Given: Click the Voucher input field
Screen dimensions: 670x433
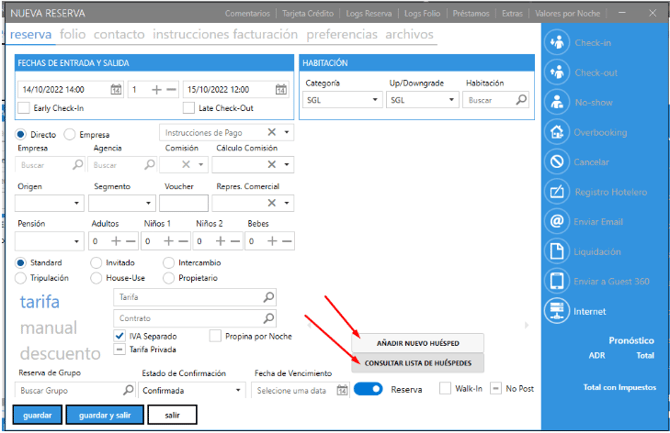Looking at the screenshot, I should (183, 202).
